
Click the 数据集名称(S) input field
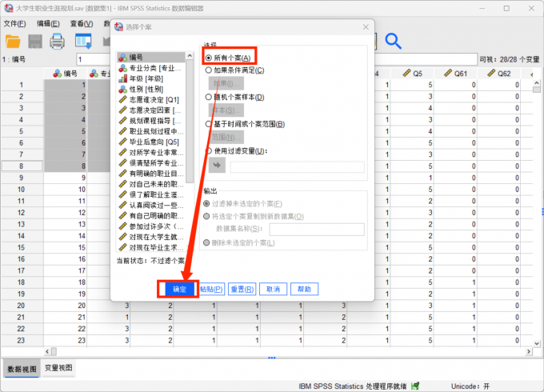(317, 229)
